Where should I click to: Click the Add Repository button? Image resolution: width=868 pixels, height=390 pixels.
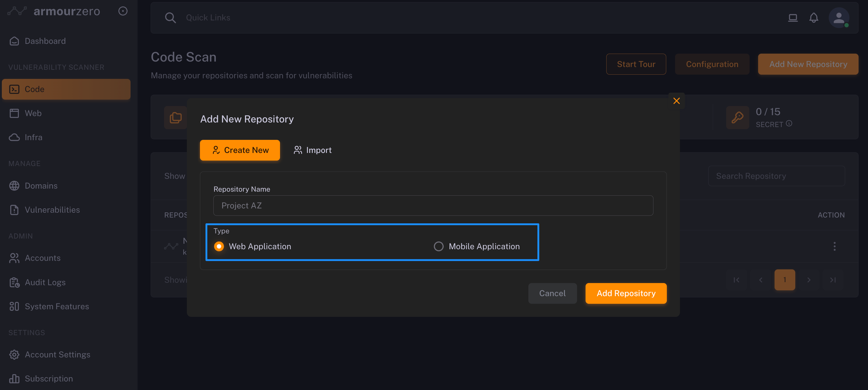[626, 293]
